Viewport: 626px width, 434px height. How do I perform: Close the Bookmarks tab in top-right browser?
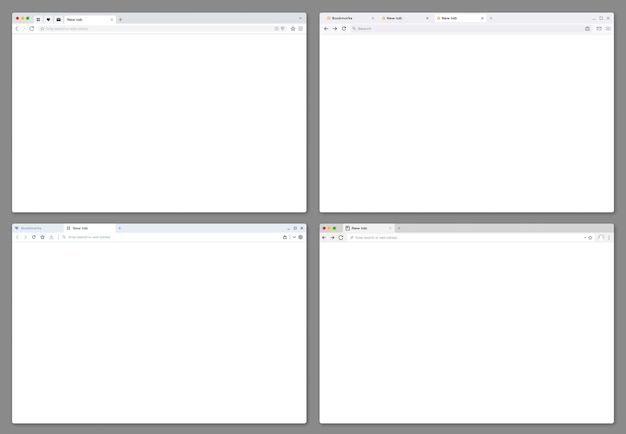(373, 18)
